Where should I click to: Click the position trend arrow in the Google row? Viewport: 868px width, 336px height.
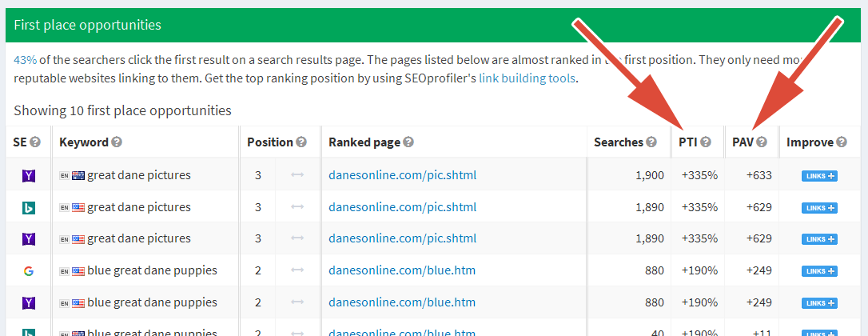(298, 270)
